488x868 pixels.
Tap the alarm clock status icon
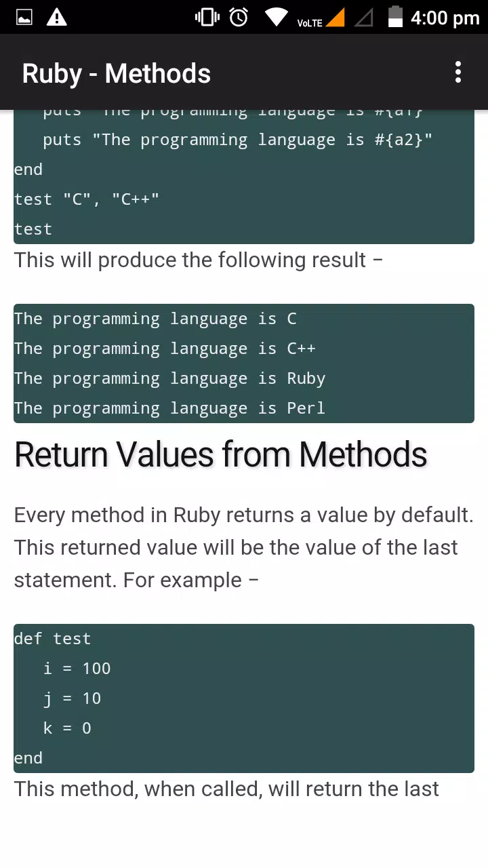[x=239, y=18]
